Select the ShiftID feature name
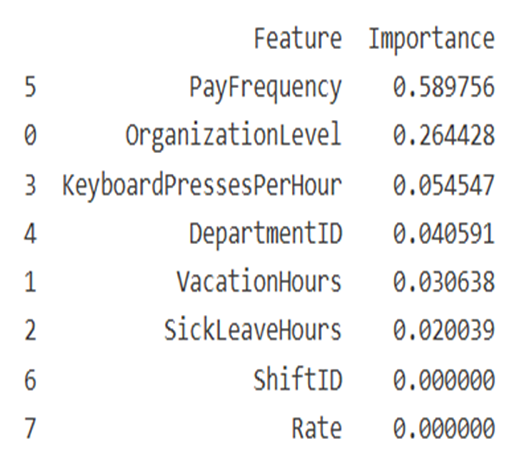Image resolution: width=516 pixels, height=468 pixels. [298, 379]
